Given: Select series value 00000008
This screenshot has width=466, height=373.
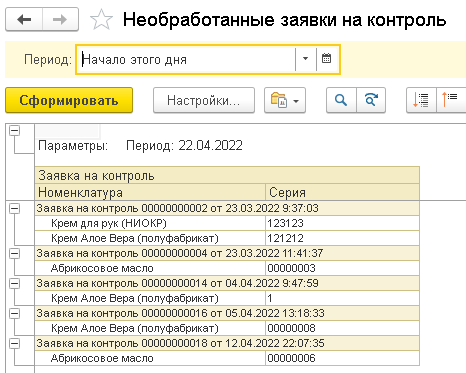Looking at the screenshot, I should pyautogui.click(x=342, y=328).
